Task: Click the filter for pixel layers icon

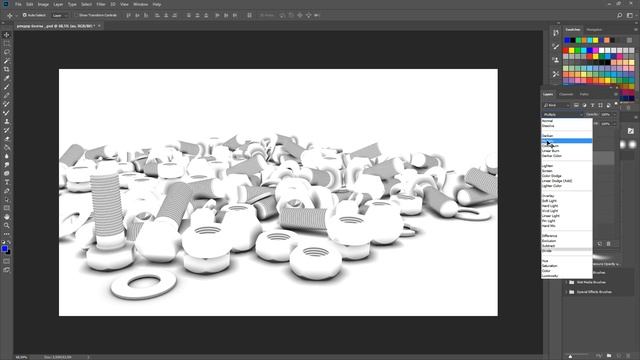Action: click(x=576, y=105)
